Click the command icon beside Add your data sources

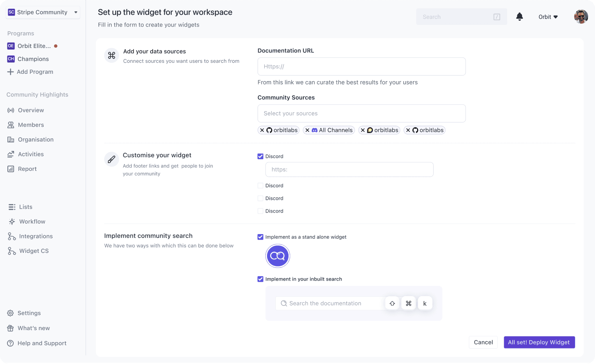point(111,55)
